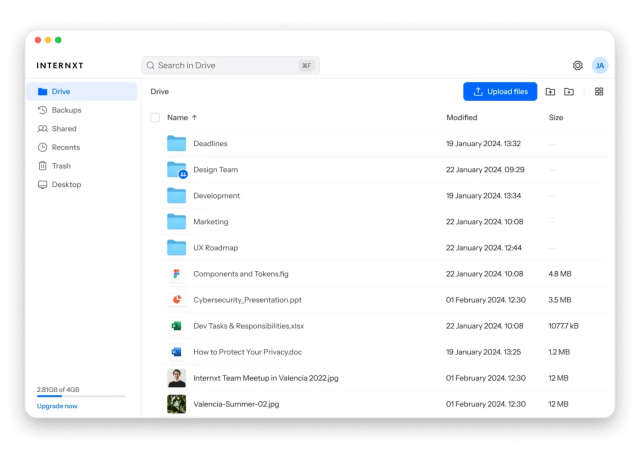Select the Deadlines folder name
640x451 pixels.
(210, 144)
